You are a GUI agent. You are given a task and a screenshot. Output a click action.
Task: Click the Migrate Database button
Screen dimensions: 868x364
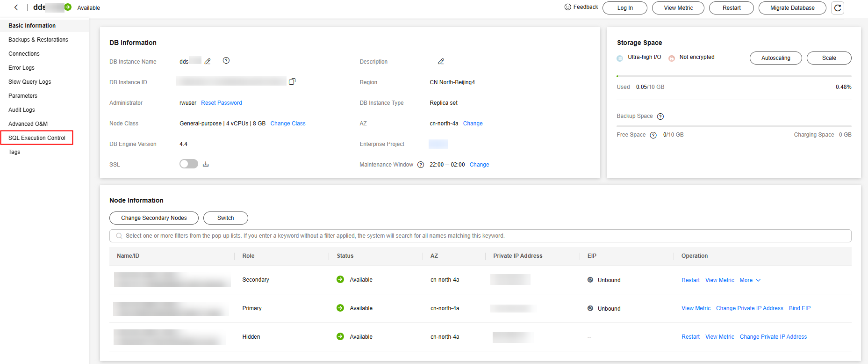tap(792, 8)
